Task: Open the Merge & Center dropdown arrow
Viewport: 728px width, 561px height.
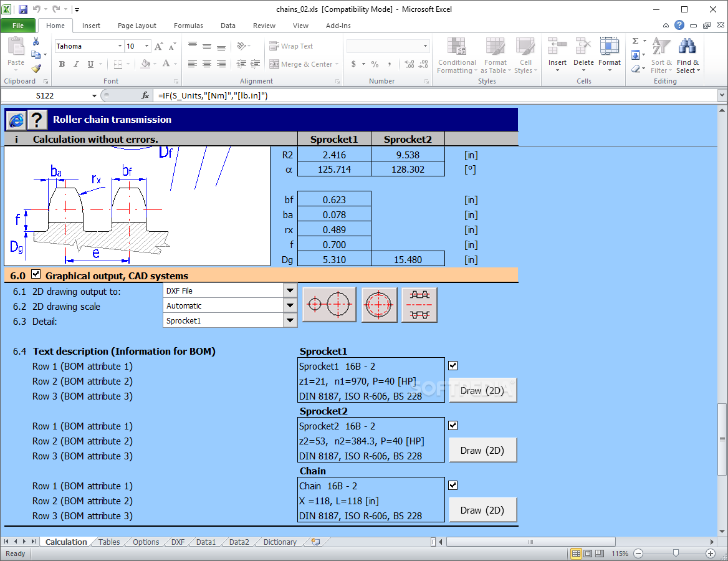Action: [337, 64]
